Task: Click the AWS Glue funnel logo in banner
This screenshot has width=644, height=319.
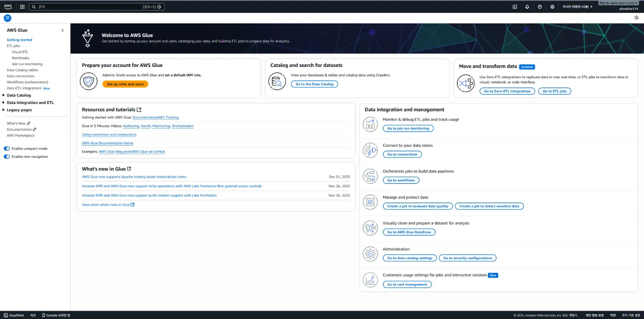Action: [x=87, y=37]
